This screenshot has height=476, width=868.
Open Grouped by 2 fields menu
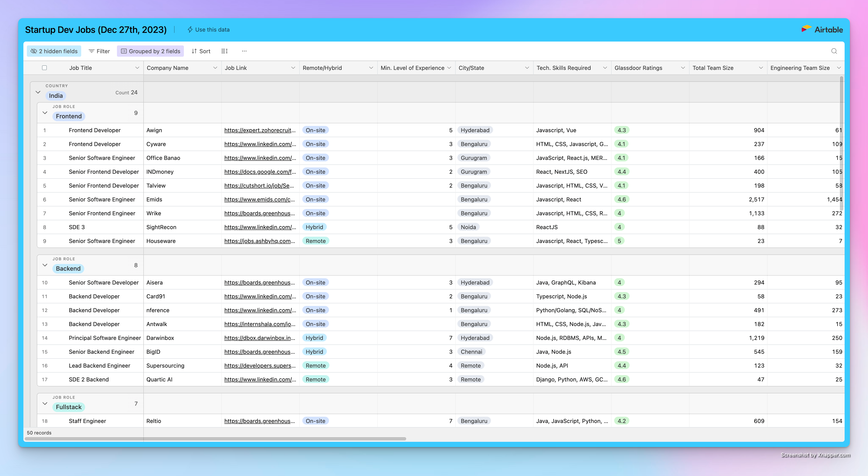coord(150,51)
